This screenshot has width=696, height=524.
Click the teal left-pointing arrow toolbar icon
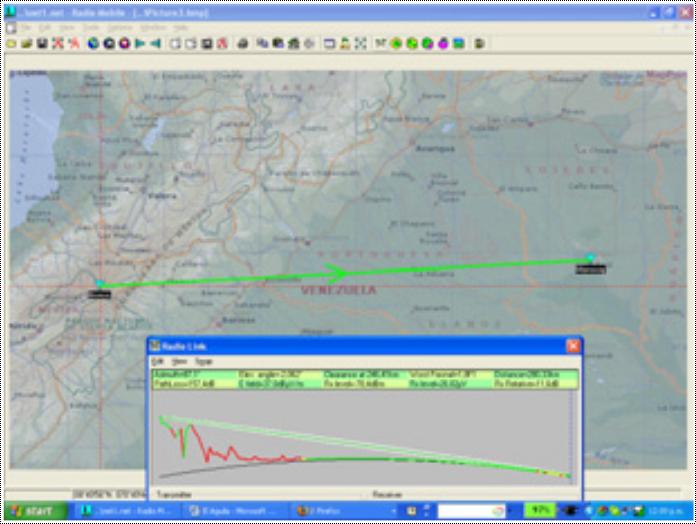tap(155, 44)
